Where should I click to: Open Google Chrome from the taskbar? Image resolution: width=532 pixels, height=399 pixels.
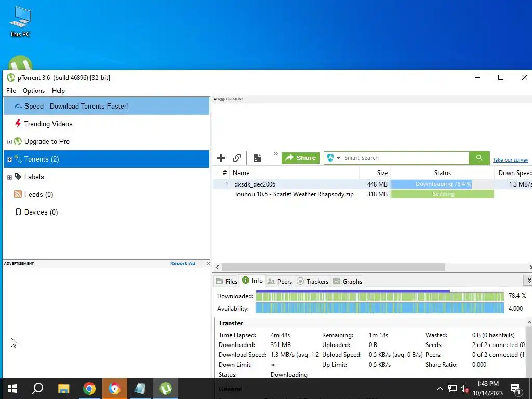tap(89, 389)
